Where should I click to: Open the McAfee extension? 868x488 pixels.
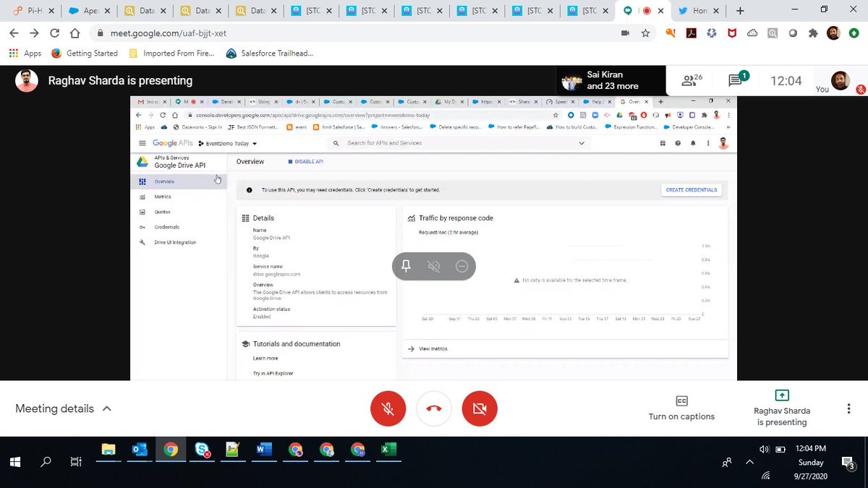point(732,33)
